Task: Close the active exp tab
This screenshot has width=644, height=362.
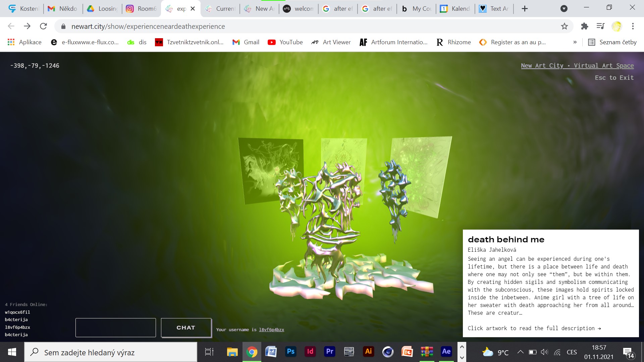Action: (193, 9)
